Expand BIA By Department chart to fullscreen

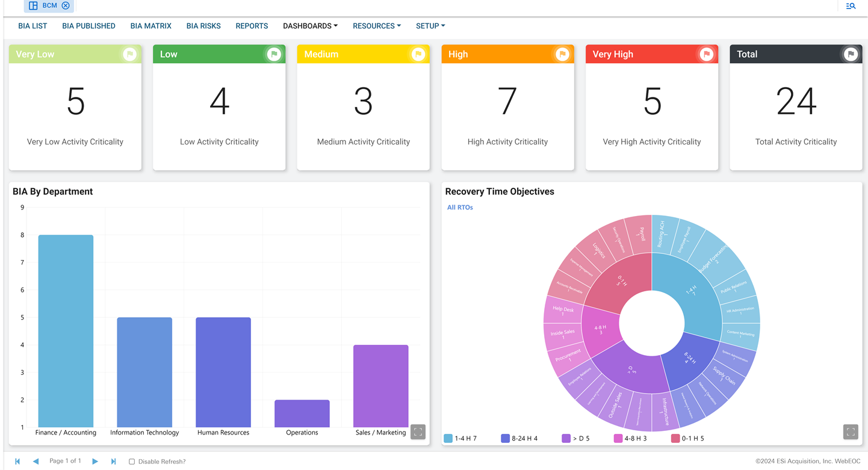(418, 431)
